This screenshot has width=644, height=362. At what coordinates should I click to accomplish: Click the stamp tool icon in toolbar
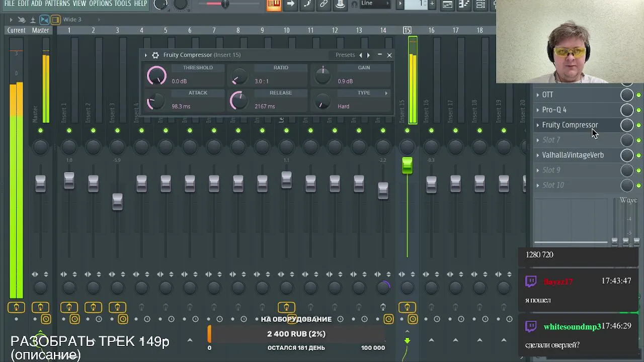pos(341,4)
